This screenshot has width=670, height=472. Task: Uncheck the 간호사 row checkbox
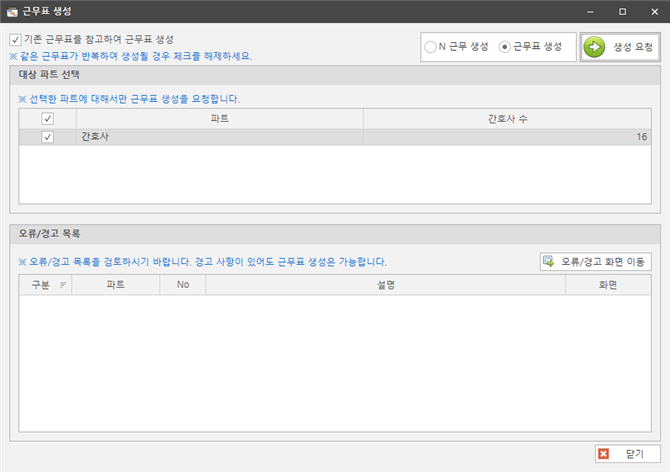(47, 138)
